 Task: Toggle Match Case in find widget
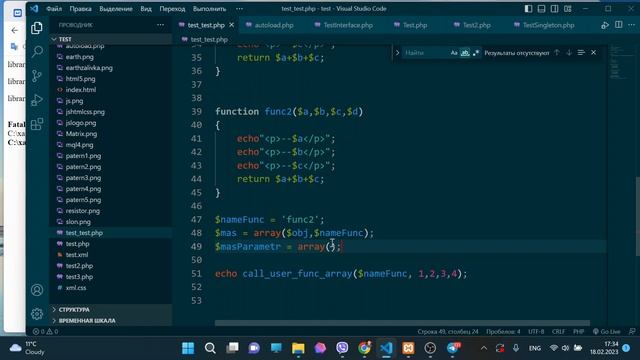[454, 53]
